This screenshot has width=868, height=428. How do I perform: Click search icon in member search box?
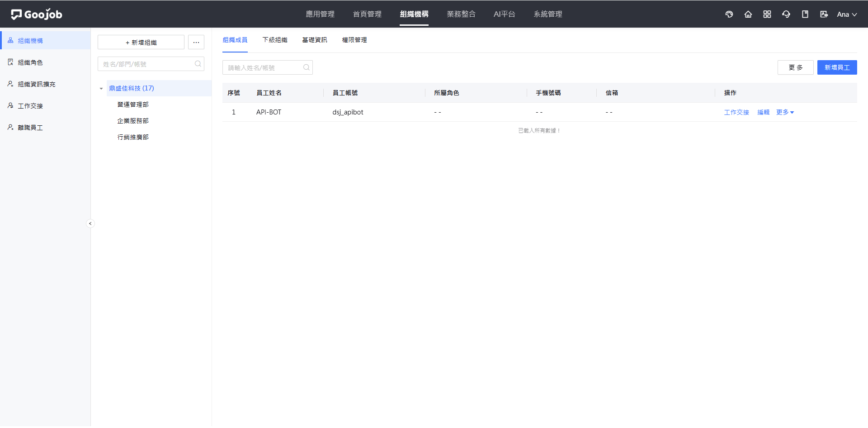click(307, 67)
